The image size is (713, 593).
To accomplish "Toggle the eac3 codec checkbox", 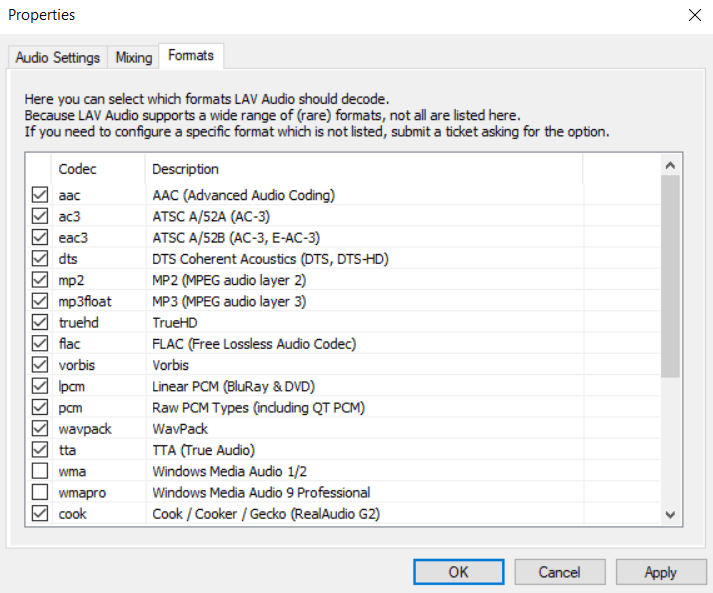I will pos(40,237).
